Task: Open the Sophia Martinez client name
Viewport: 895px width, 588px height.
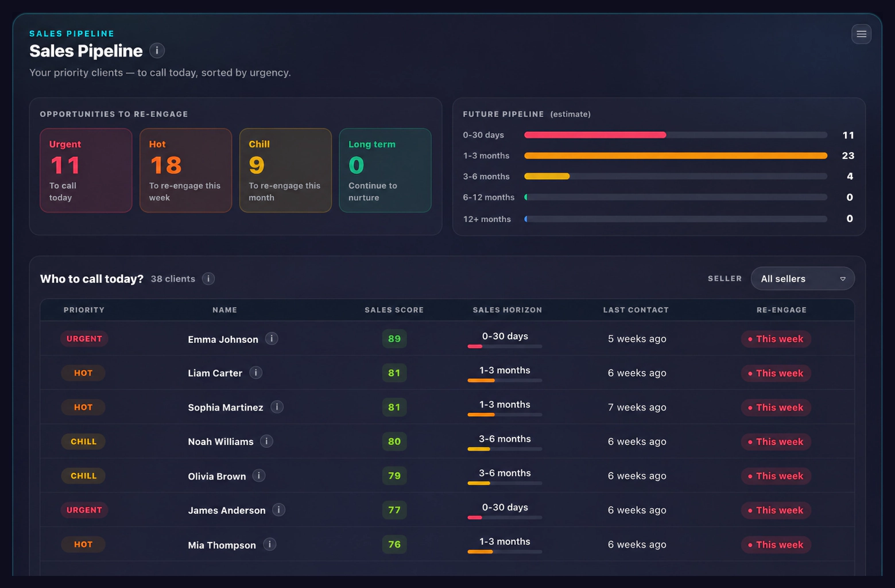Action: click(226, 408)
